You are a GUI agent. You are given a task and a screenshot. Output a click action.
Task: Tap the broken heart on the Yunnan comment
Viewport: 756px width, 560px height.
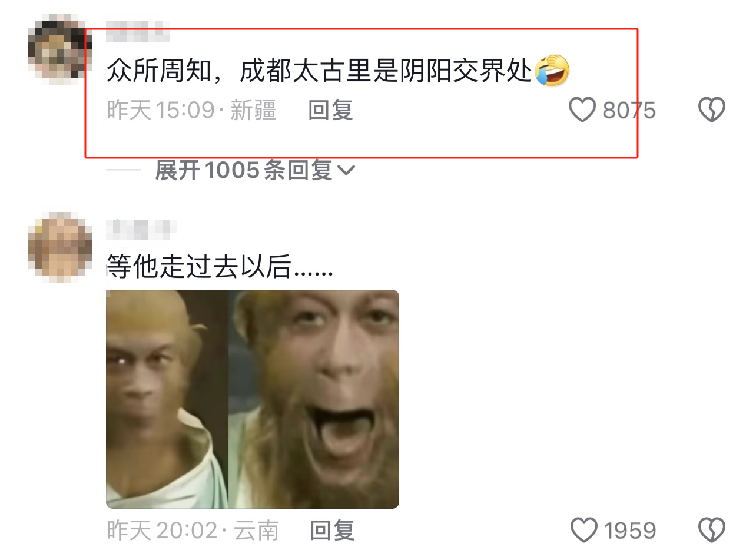[x=711, y=531]
